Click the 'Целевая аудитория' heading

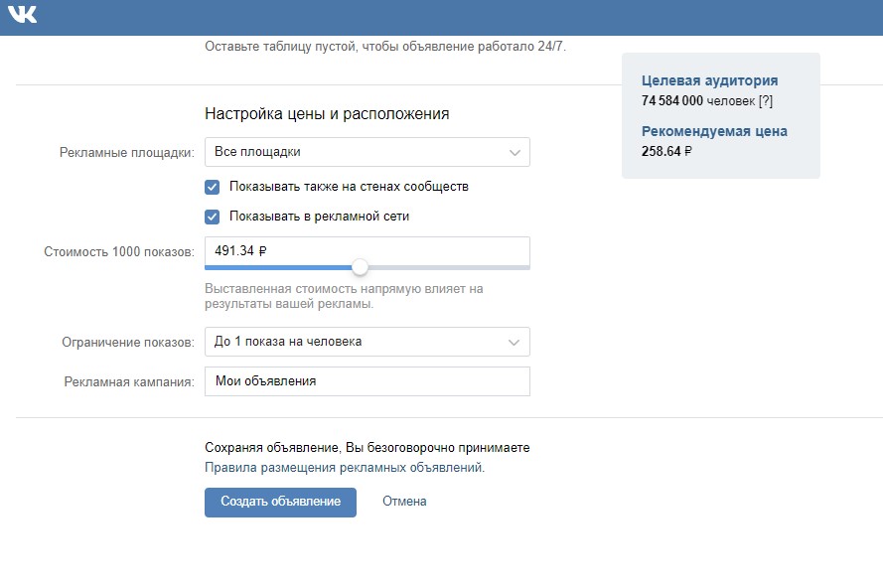coord(709,81)
